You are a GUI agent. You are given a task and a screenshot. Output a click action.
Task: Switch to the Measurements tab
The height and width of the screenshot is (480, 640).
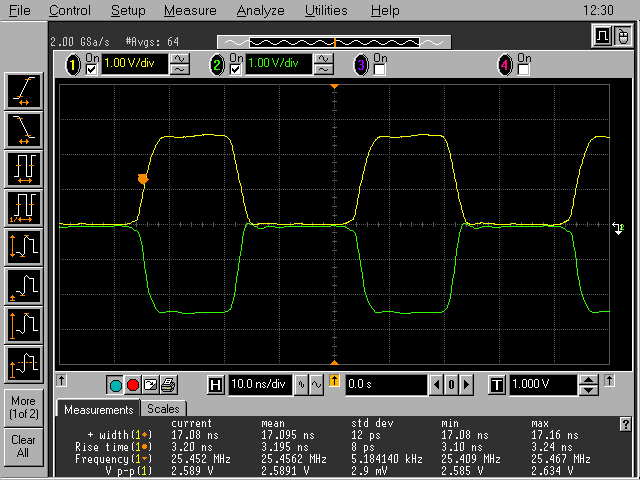(98, 409)
